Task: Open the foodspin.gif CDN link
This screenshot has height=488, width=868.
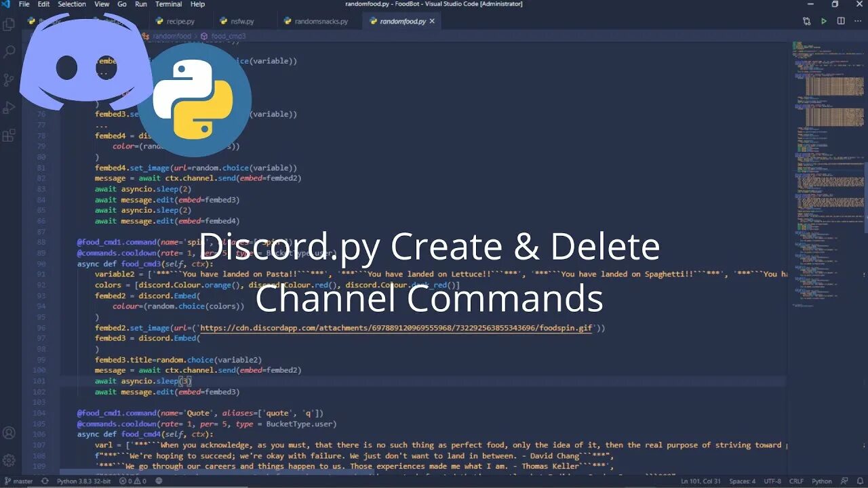Action: point(396,327)
